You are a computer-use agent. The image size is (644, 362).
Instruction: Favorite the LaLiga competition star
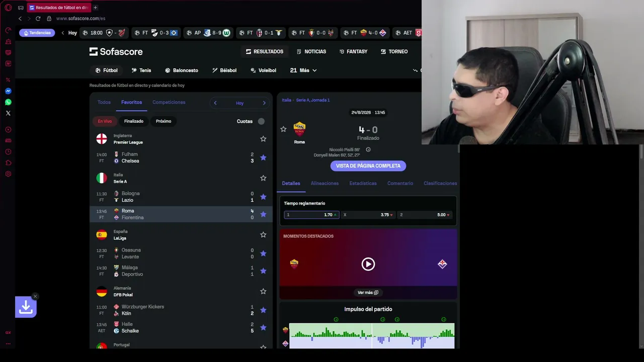[x=263, y=235]
